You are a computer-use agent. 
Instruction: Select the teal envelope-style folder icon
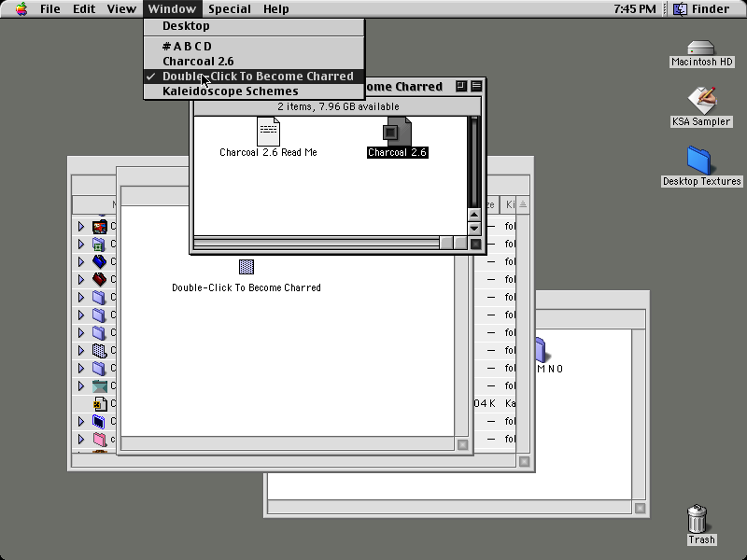[100, 385]
